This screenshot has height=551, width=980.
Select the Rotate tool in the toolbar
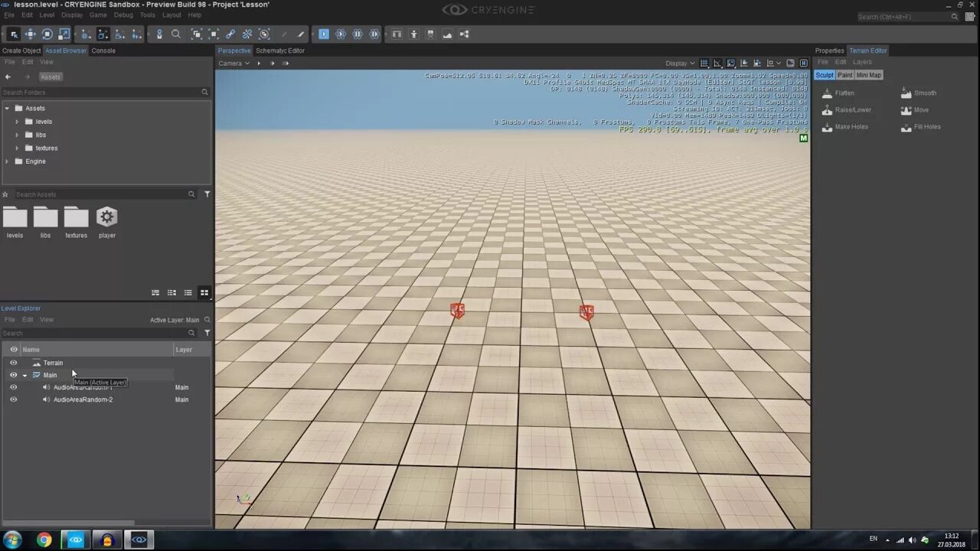(47, 34)
